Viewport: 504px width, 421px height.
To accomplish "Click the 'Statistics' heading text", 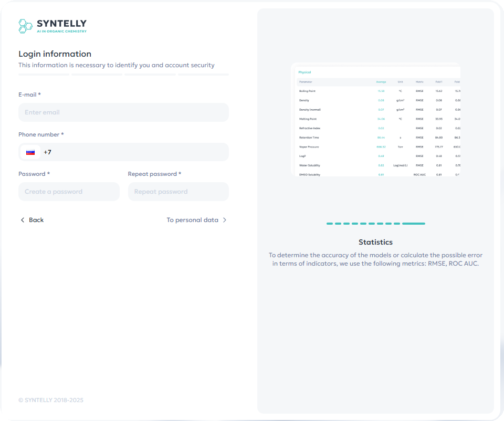I will pyautogui.click(x=375, y=242).
